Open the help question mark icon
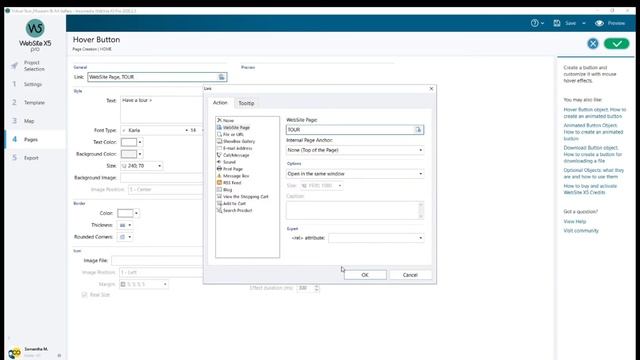Screen dimensions: 640x360 tap(534, 23)
